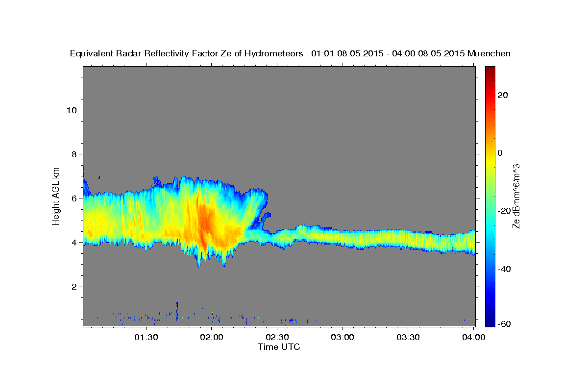
Task: Click the red high-reflectivity core near 02:00
Action: [x=206, y=225]
